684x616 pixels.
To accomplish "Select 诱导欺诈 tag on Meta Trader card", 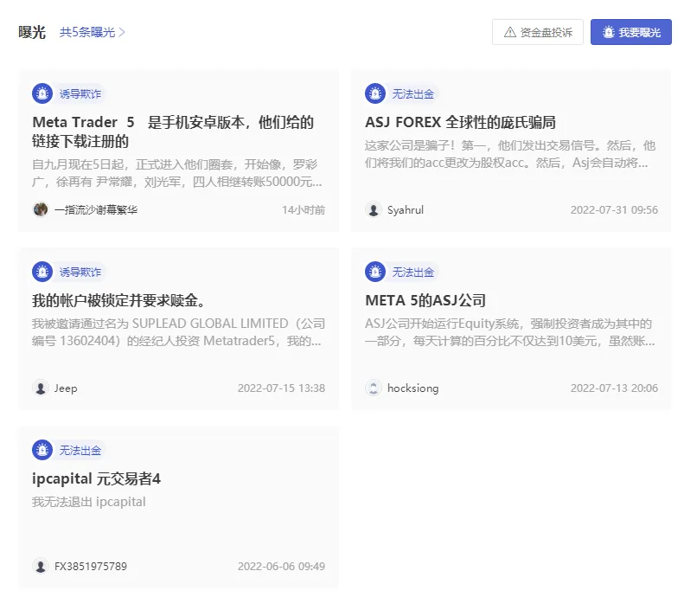I will click(80, 93).
